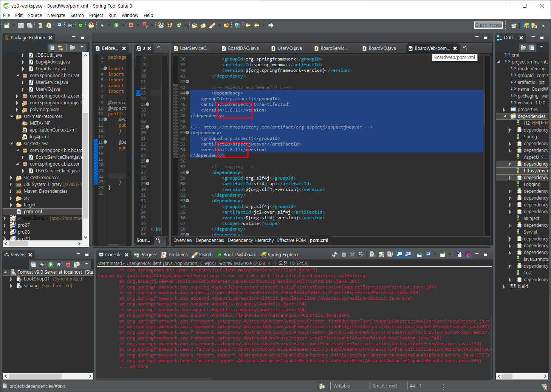551x392 pixels.
Task: Collapse the src/main/resources folder node
Action: [11, 116]
